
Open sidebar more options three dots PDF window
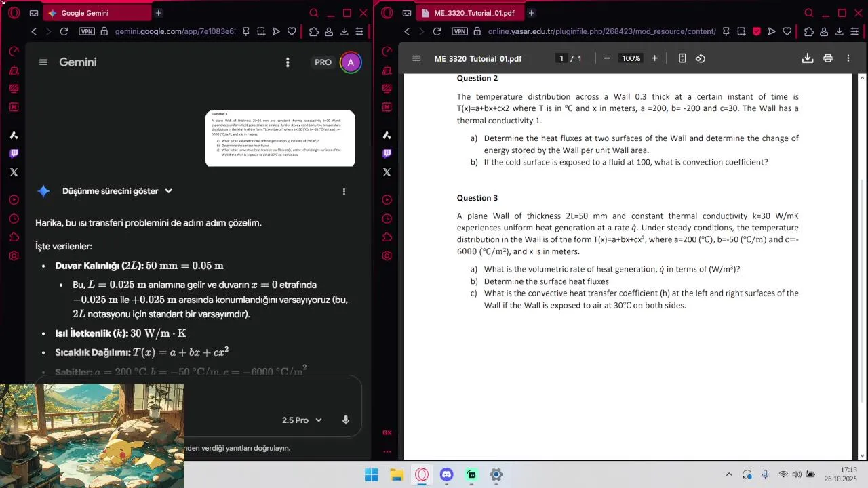387,451
